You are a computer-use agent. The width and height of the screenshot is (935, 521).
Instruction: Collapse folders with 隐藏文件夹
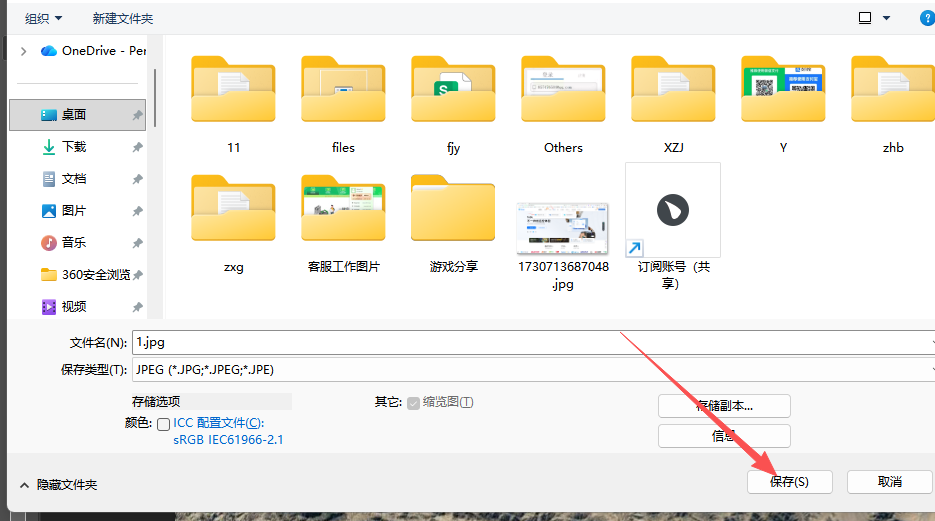tap(58, 485)
